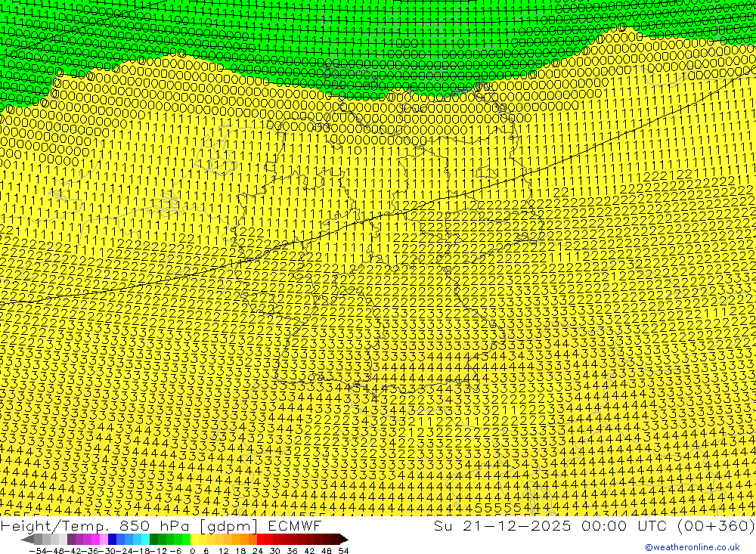Click the (00+360) forecast hour label
Screen dimensions: 756x554
pyautogui.click(x=716, y=526)
